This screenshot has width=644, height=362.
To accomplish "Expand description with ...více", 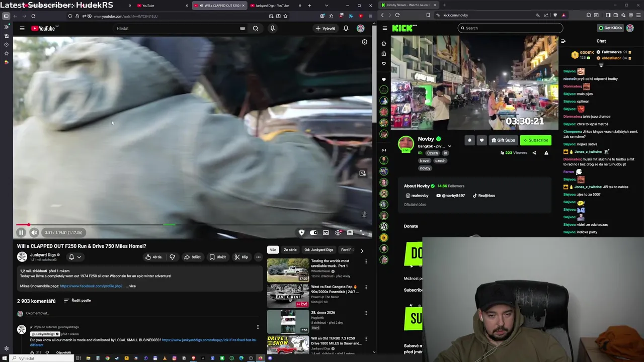I will (x=131, y=286).
